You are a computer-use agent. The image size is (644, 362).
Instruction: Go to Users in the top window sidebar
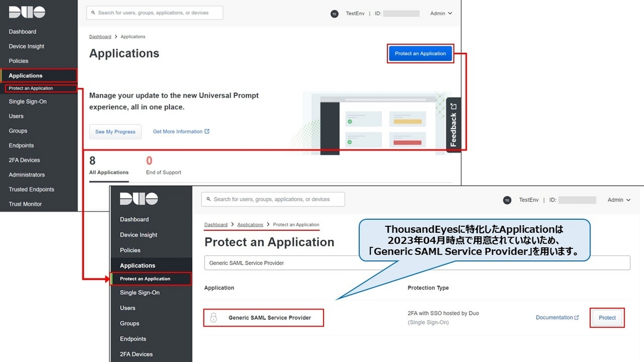point(16,116)
